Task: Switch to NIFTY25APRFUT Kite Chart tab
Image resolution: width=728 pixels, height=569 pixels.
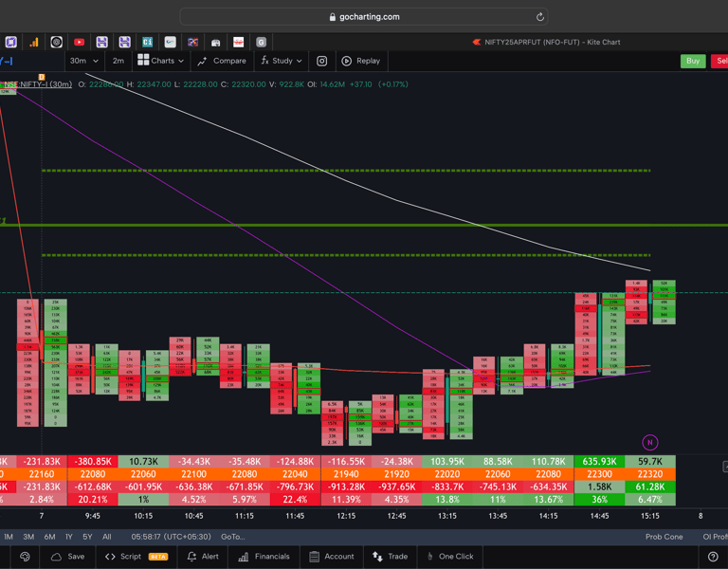Action: coord(546,43)
